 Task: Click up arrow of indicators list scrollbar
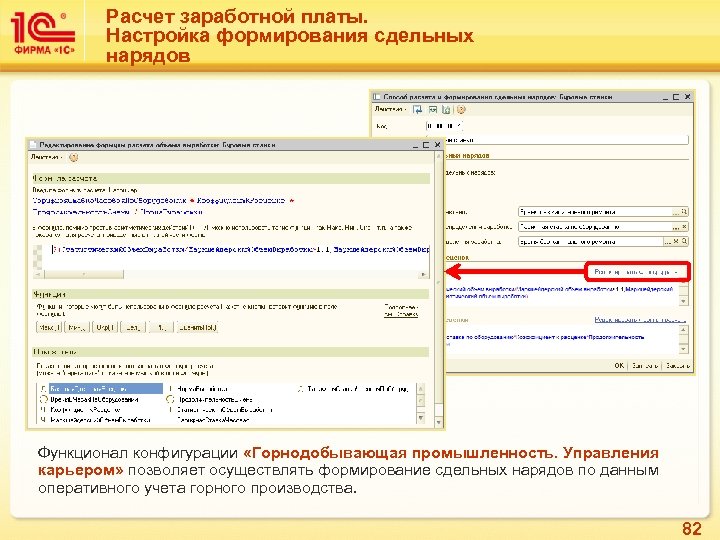(420, 389)
